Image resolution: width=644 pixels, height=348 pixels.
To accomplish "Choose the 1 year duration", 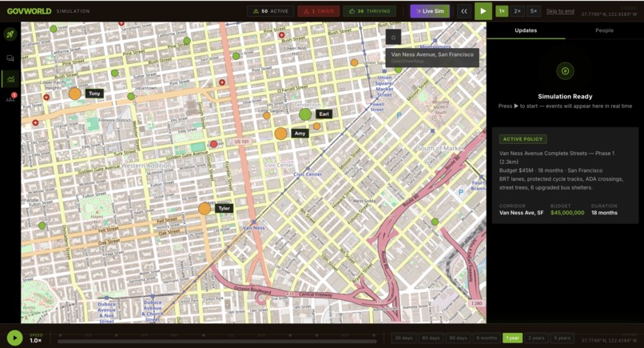I will [x=513, y=338].
